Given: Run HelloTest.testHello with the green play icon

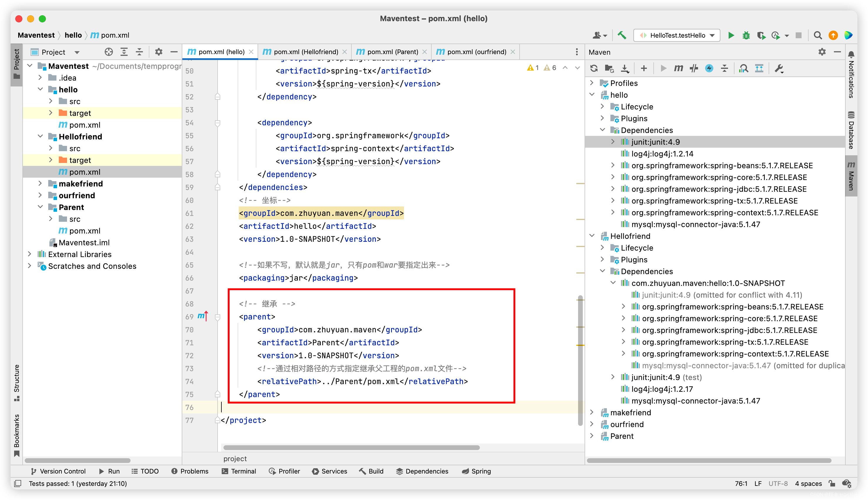Looking at the screenshot, I should (731, 35).
